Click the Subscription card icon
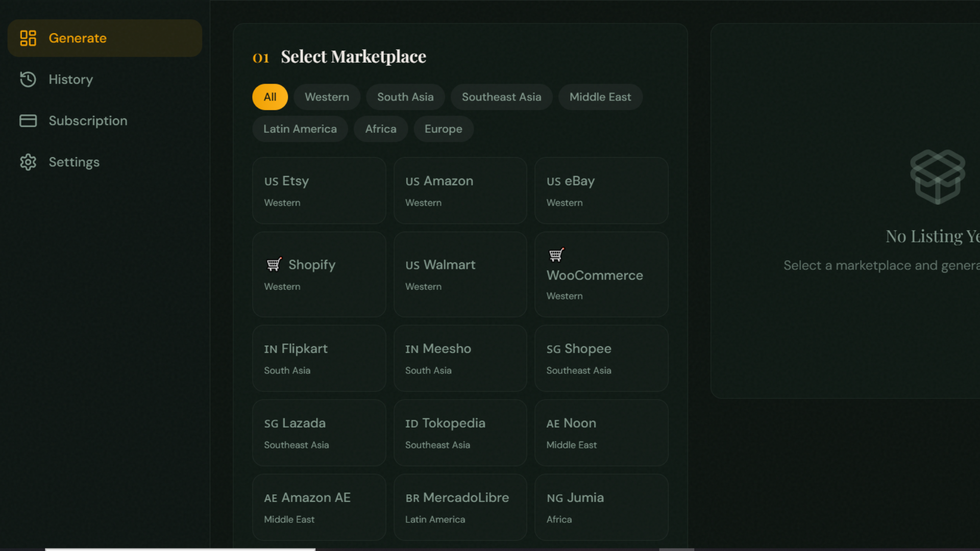The image size is (980, 551). click(28, 121)
